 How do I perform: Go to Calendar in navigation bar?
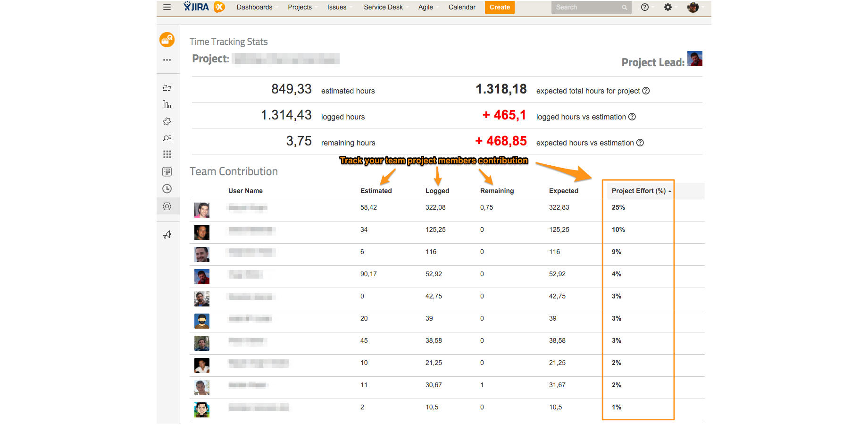click(462, 7)
